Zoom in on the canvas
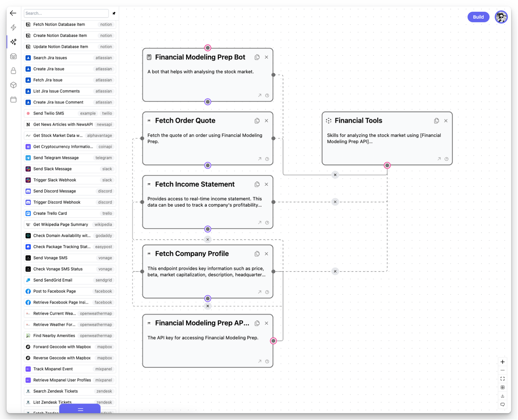This screenshot has width=518, height=420. coord(502,362)
